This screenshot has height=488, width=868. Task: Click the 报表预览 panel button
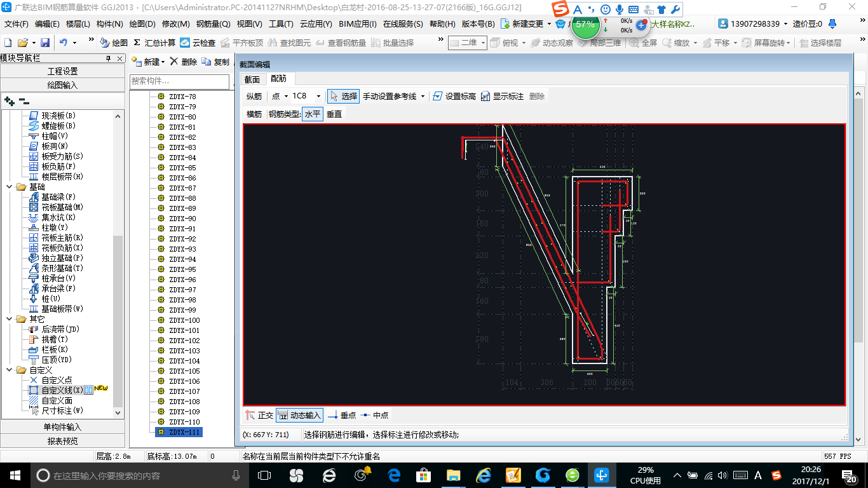click(63, 441)
